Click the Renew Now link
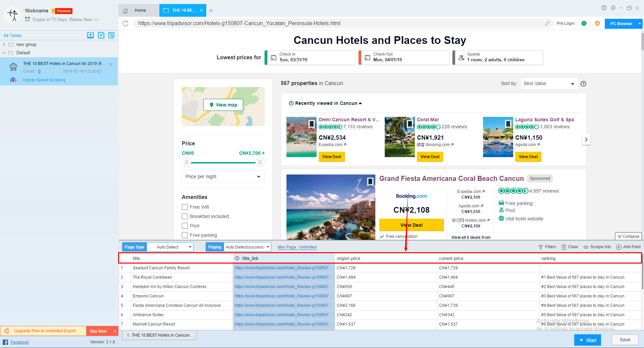 84,20
